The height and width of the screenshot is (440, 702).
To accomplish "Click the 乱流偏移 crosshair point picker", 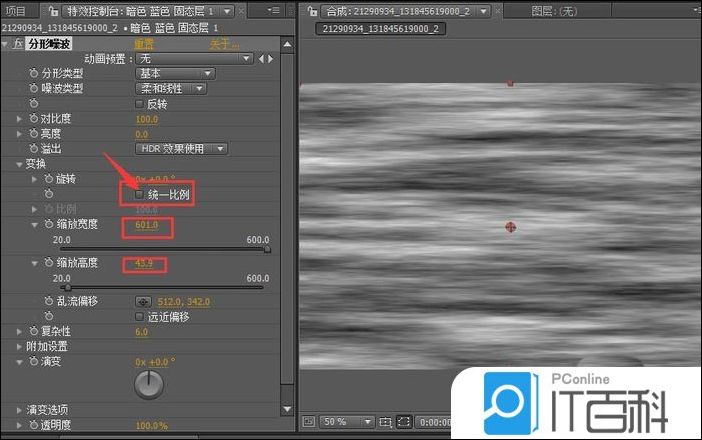I will coord(143,302).
